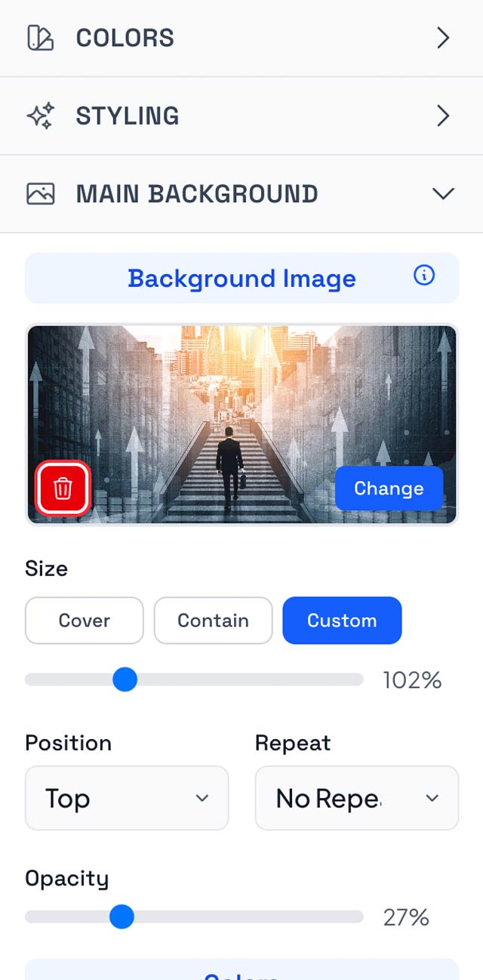Open the Repeat dropdown showing No Repeat
Viewport: 483px width, 980px height.
pos(356,798)
